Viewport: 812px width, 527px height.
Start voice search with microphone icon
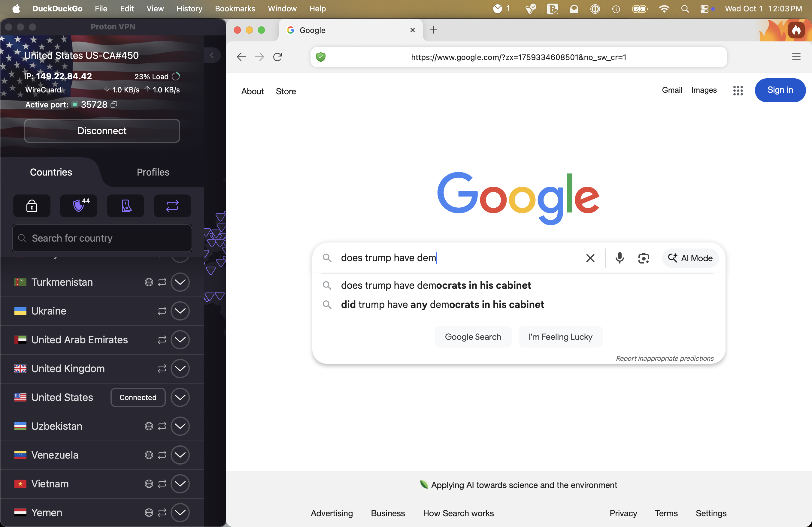coord(620,258)
